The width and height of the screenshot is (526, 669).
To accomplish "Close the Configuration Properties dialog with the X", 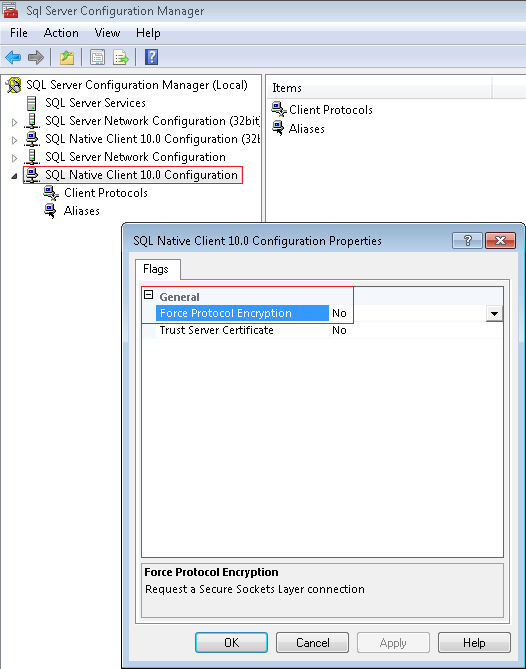I will coord(500,241).
